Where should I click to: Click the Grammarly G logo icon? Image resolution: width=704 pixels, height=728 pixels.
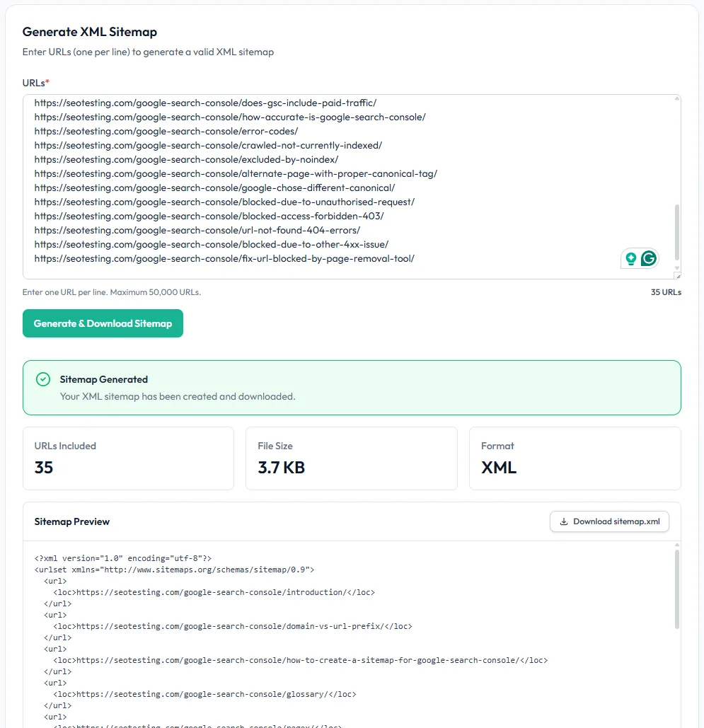(x=649, y=258)
